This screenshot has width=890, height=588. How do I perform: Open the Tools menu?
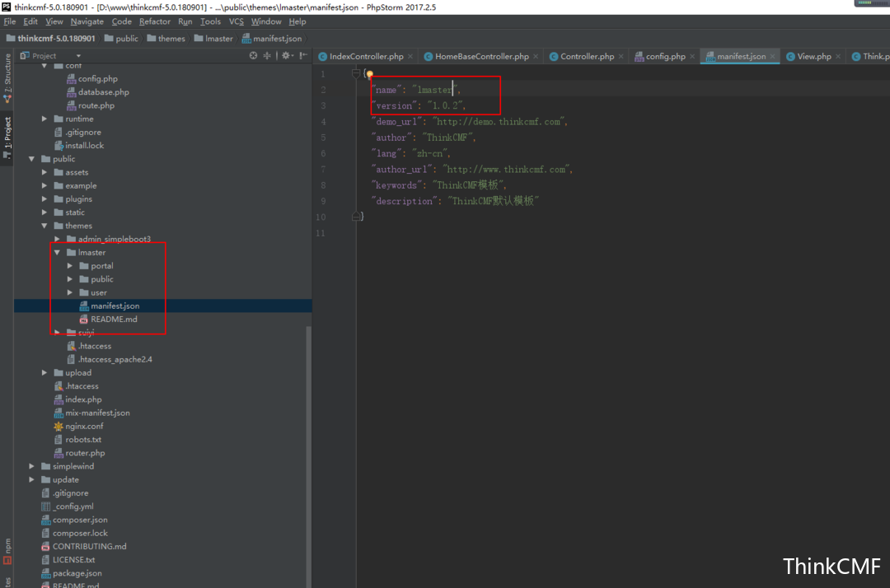(x=211, y=21)
